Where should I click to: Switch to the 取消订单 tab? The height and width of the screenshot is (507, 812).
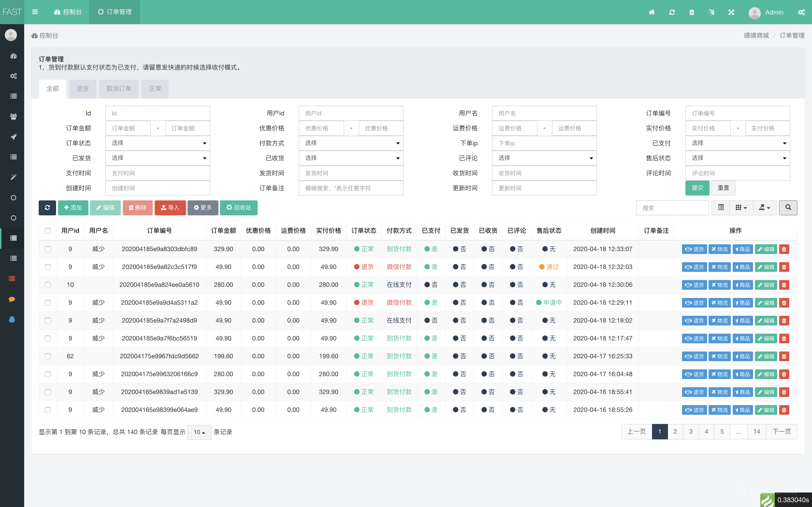(x=119, y=89)
